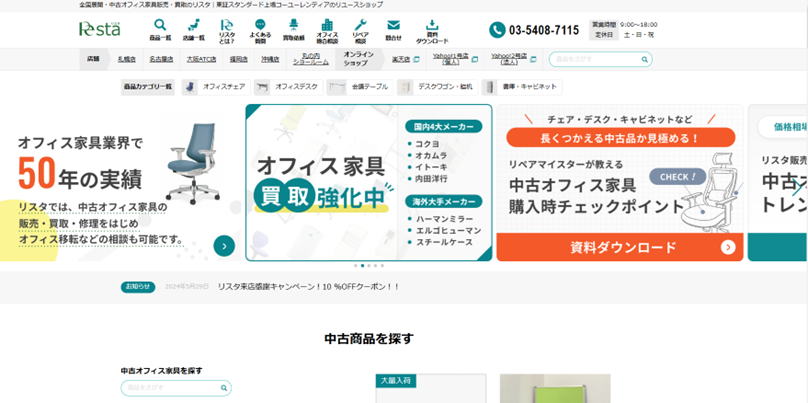
Task: Click the よくある質問 FAQ icon
Action: click(260, 29)
